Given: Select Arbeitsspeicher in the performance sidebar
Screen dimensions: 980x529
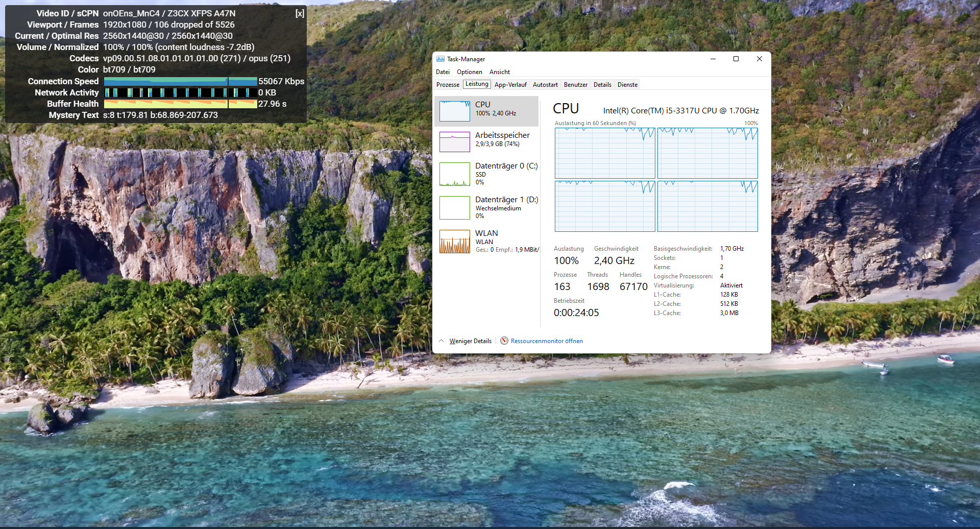Looking at the screenshot, I should [486, 141].
